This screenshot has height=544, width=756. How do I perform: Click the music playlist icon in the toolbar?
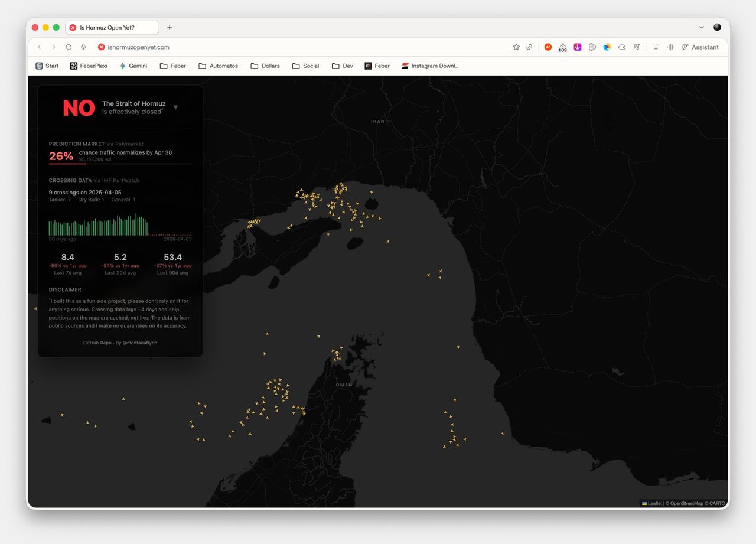[x=637, y=47]
